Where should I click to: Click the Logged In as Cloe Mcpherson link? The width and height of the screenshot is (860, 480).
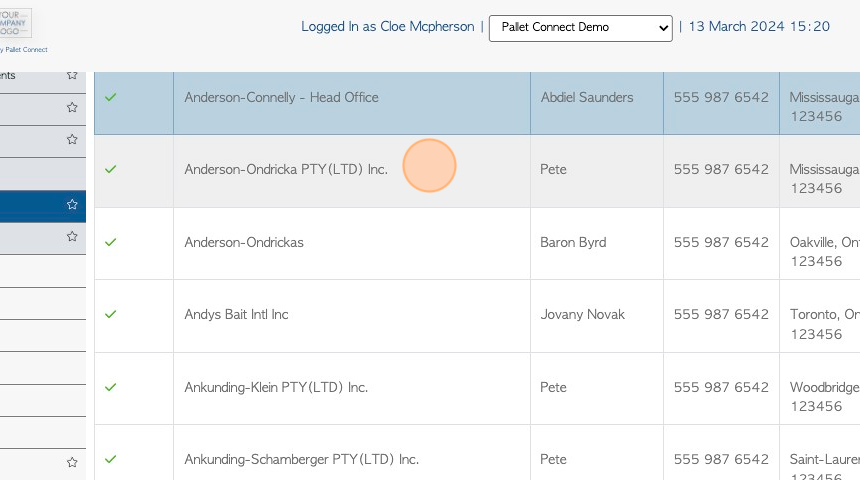tap(387, 27)
